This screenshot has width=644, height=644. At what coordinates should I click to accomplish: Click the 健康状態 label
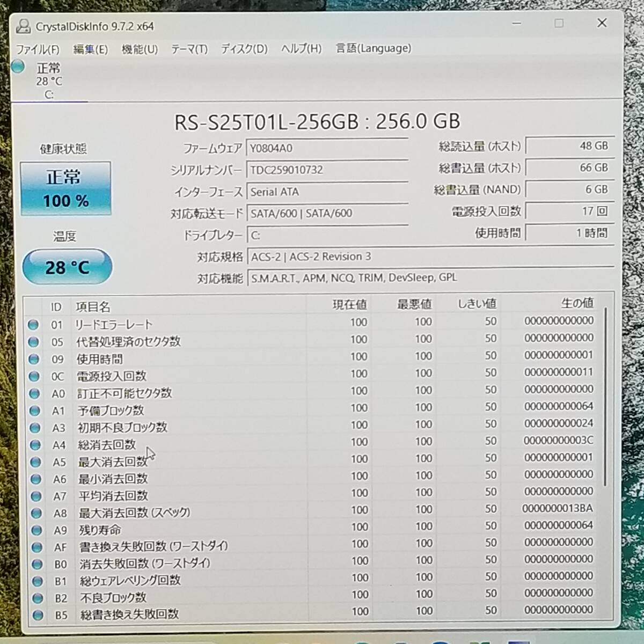[63, 149]
